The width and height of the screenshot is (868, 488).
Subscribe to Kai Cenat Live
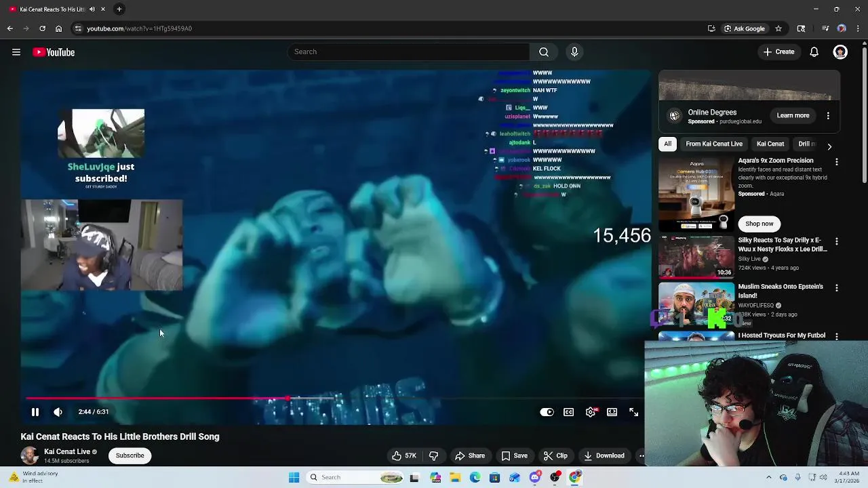coord(130,455)
